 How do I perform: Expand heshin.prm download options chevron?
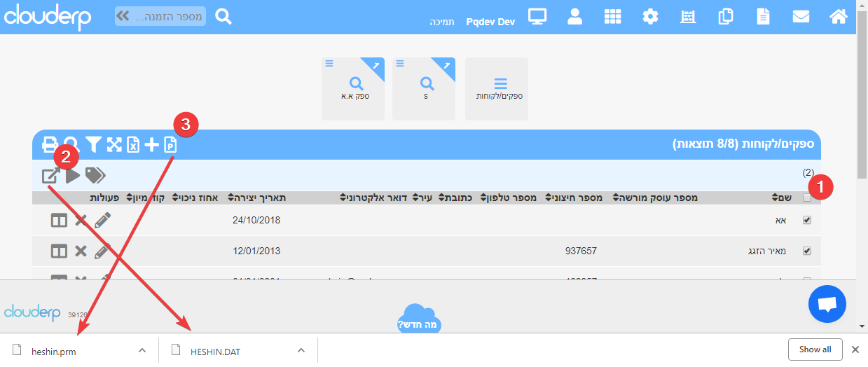click(142, 350)
